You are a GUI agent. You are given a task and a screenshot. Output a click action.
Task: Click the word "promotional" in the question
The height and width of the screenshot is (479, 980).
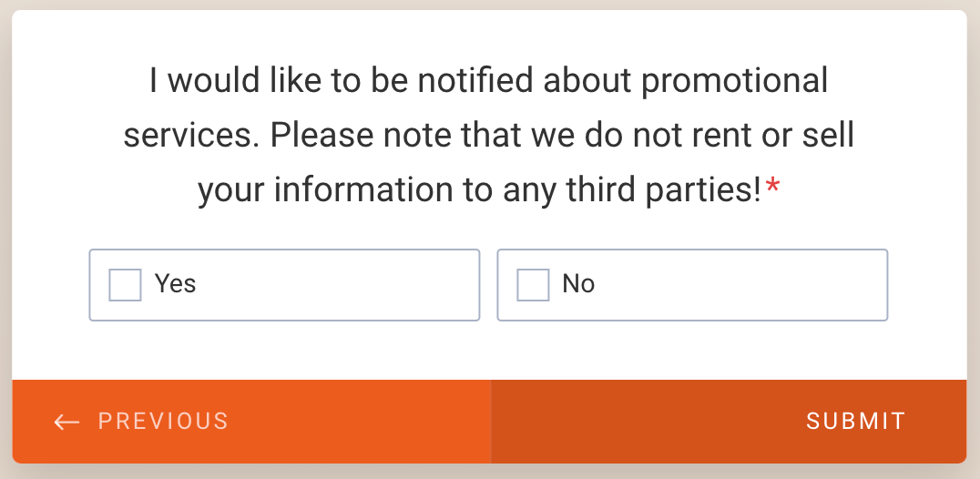(735, 82)
